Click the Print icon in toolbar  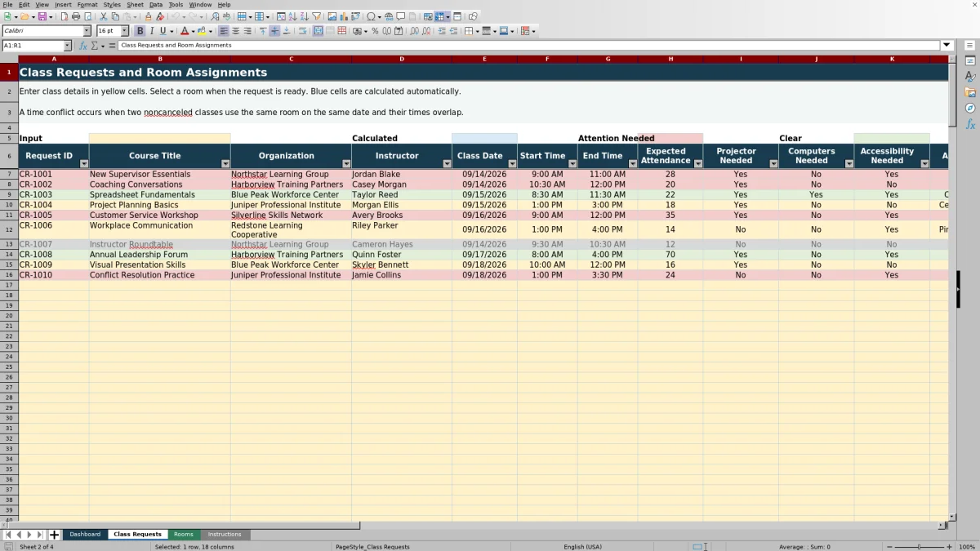tap(75, 16)
